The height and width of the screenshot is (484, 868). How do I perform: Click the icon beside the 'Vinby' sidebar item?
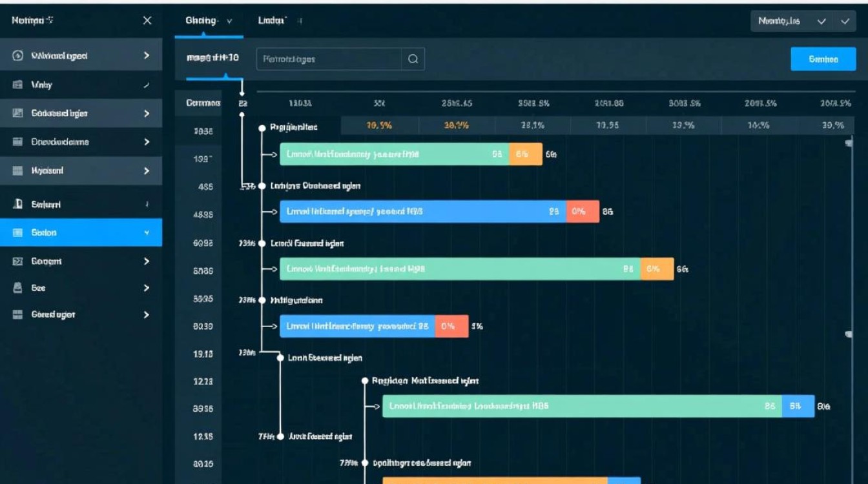[18, 85]
